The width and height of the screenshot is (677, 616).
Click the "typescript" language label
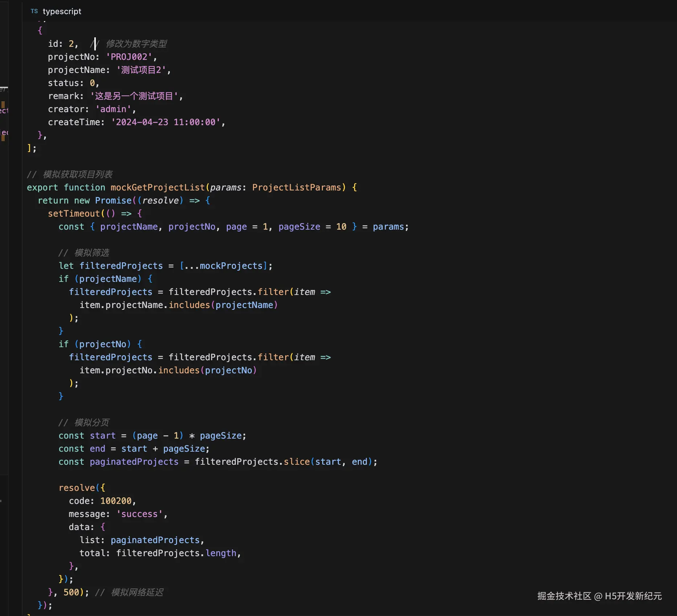coord(62,11)
